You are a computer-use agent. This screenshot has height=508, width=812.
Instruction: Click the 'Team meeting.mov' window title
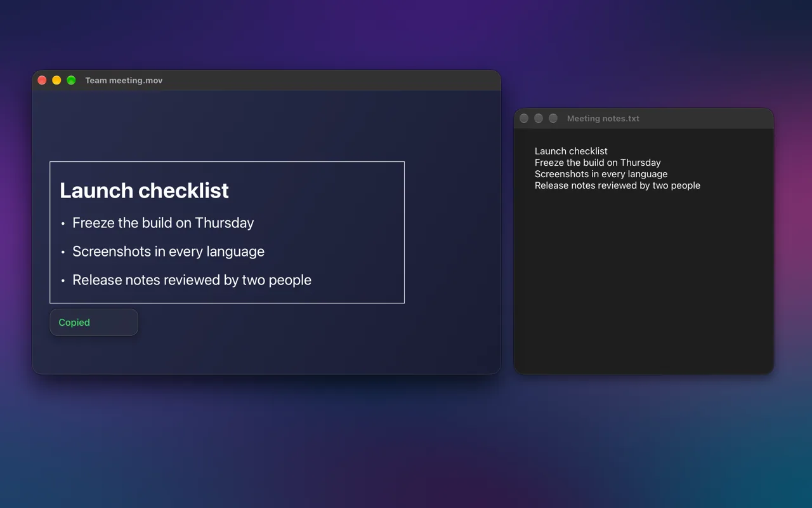pyautogui.click(x=124, y=81)
